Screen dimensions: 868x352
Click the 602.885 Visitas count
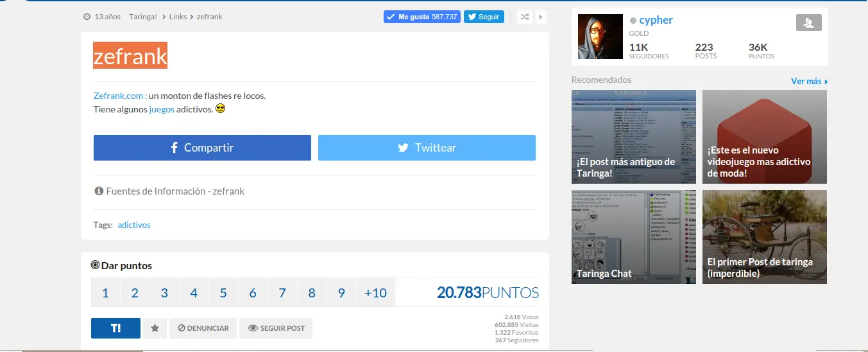pos(516,325)
